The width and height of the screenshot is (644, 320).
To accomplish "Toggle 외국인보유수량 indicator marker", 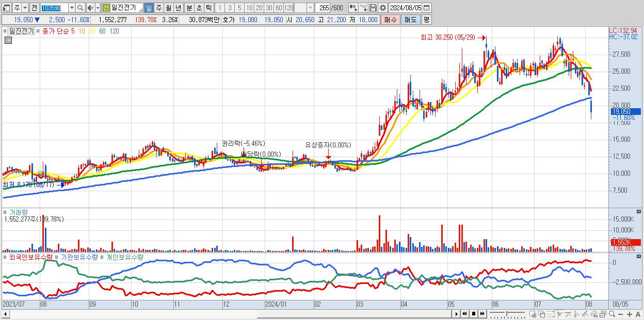I will [5, 257].
